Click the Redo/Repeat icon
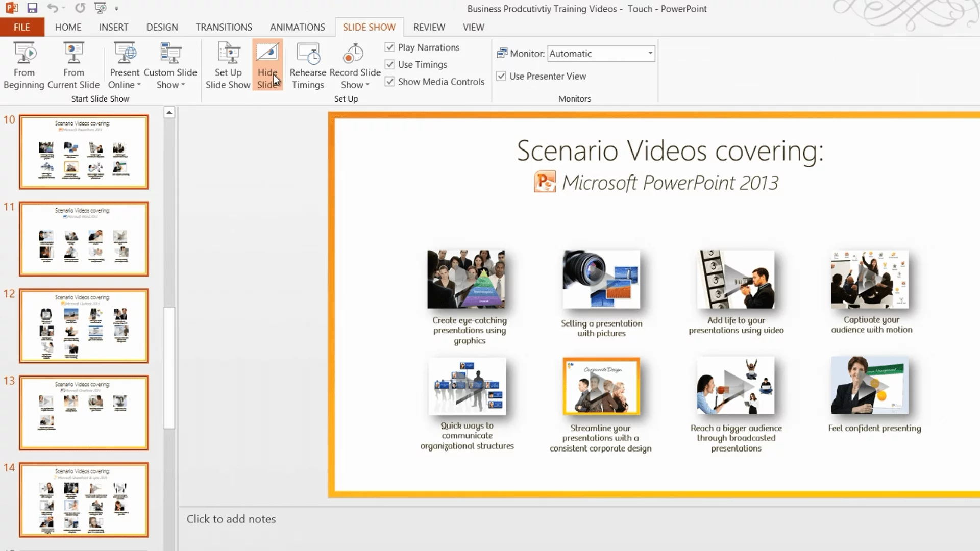The width and height of the screenshot is (980, 551). pos(80,8)
